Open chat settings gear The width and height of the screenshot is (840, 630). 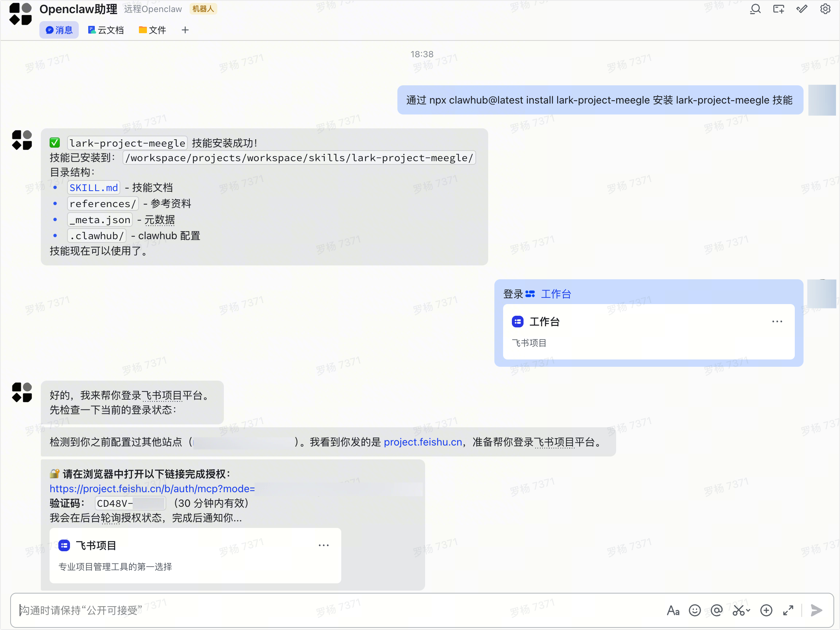[x=825, y=9]
